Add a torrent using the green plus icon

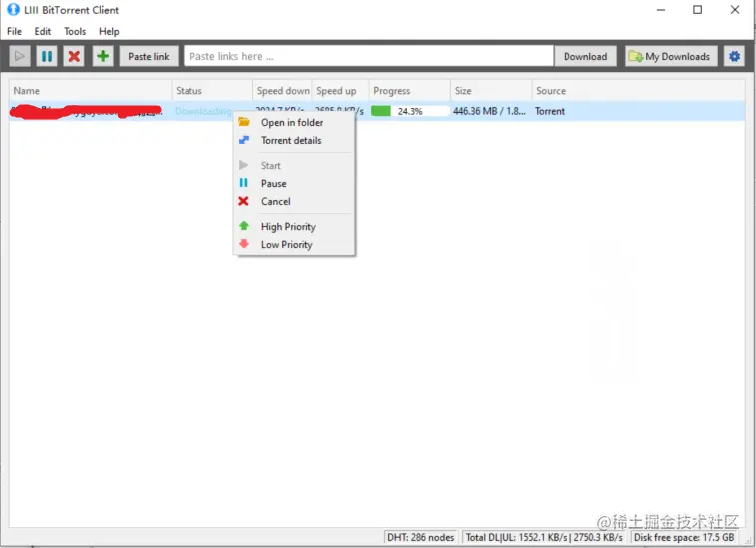[102, 57]
